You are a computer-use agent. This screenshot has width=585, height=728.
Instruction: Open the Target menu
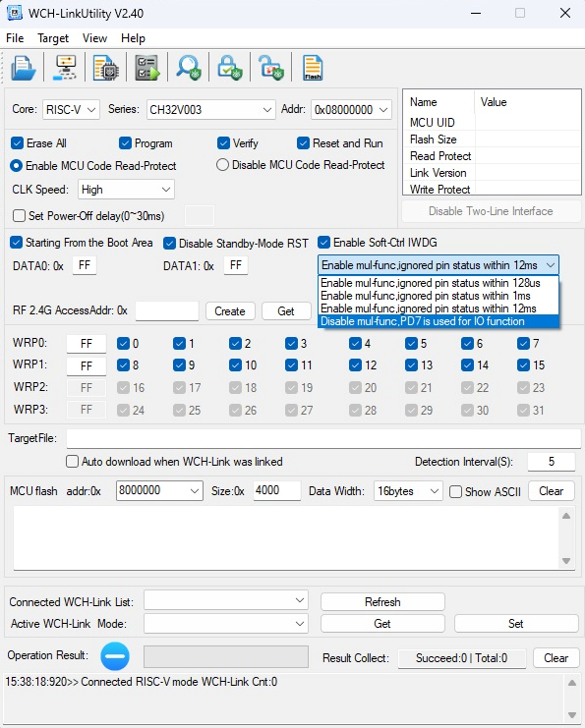click(x=53, y=38)
